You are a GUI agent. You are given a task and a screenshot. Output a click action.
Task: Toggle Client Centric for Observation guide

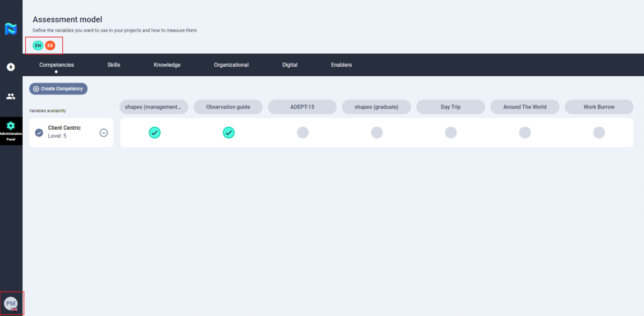(x=229, y=132)
